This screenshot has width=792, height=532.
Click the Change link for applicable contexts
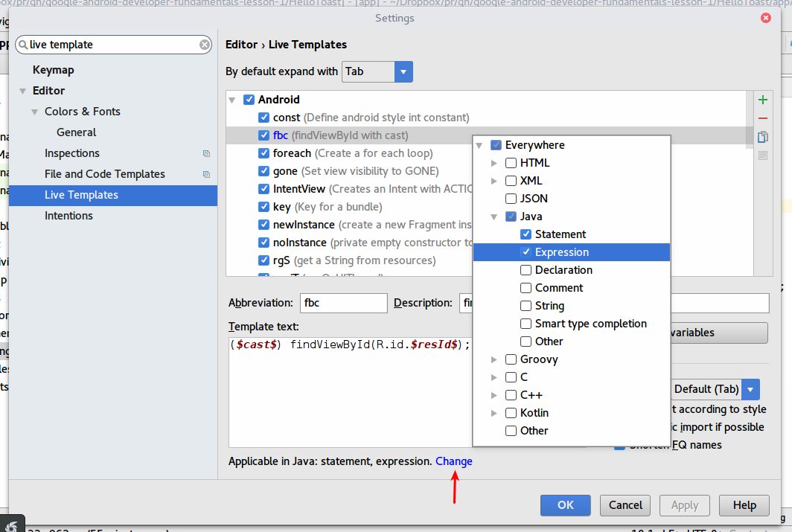[453, 461]
